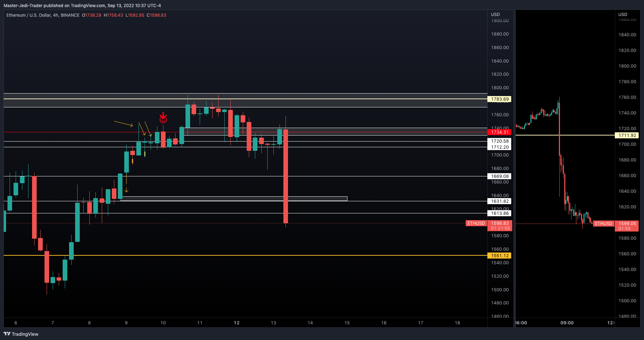Click the yellow horizontal line at 1783.69
644x340 pixels.
245,99
